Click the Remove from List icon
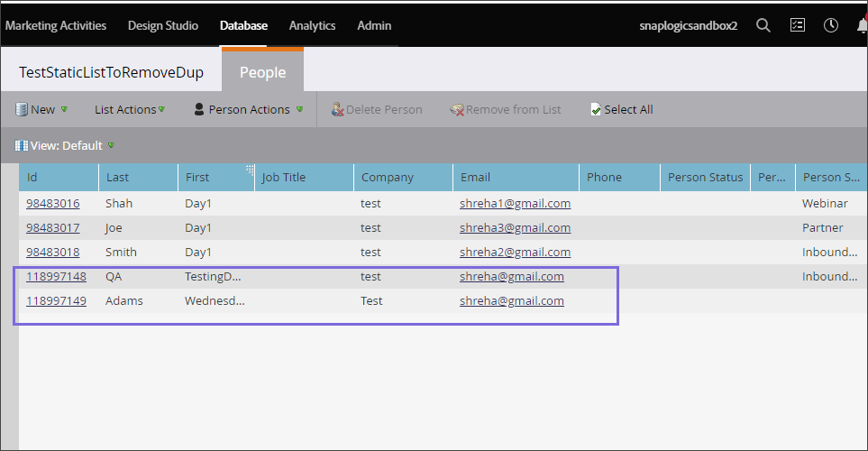868x451 pixels. (x=457, y=110)
